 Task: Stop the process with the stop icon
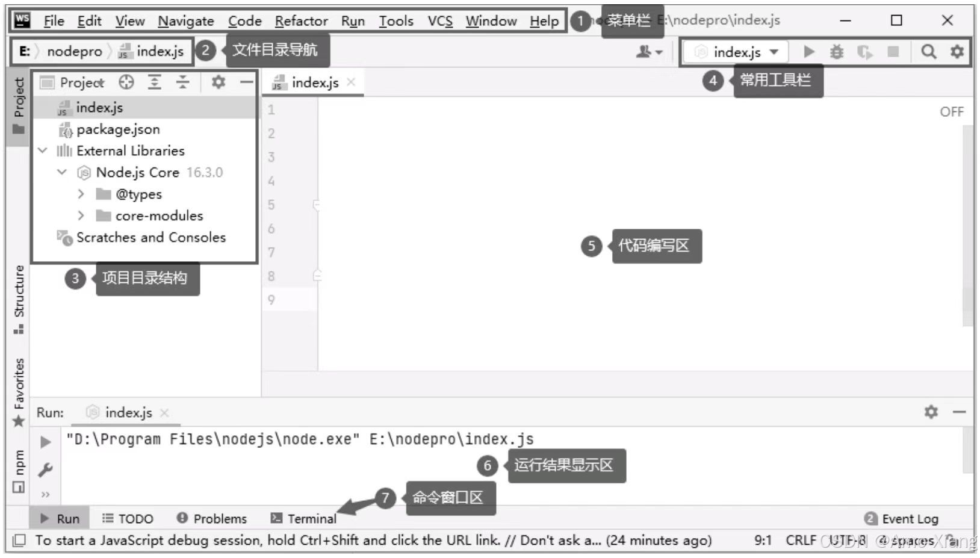click(893, 52)
